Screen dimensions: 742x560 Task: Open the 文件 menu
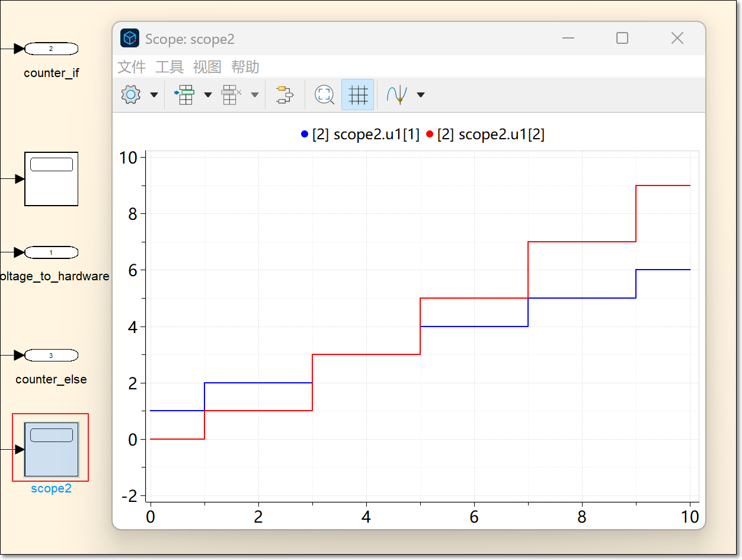point(132,67)
